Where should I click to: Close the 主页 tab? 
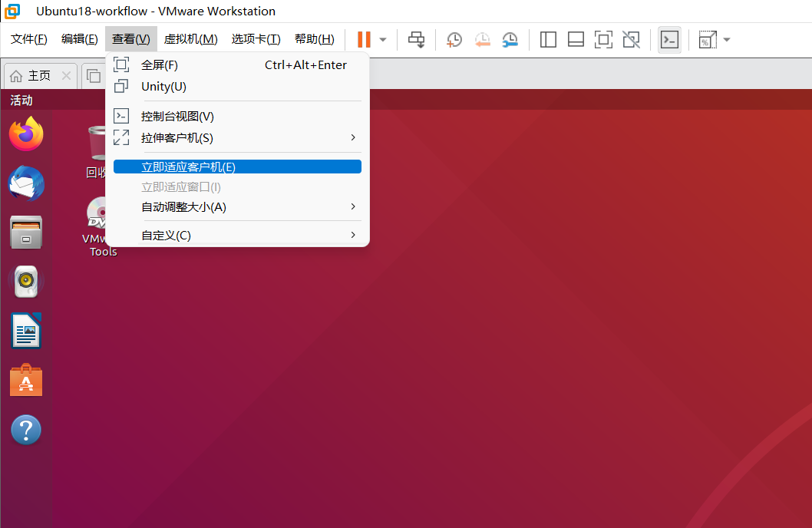point(66,75)
